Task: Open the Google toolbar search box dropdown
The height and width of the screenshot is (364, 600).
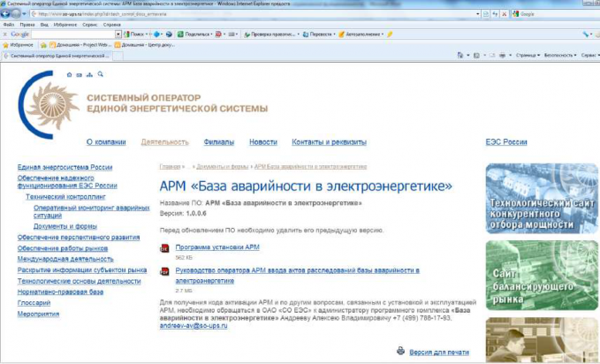Action: 118,34
